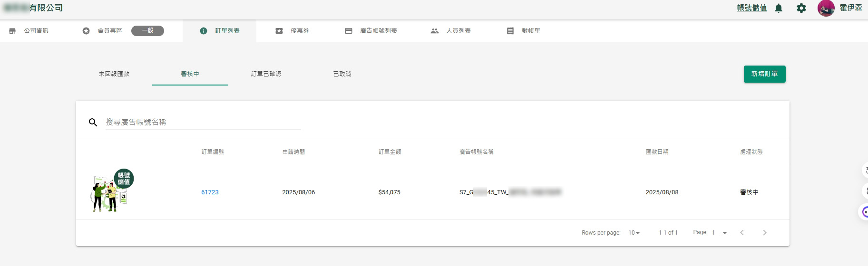
Task: Click the notification bell icon
Action: tap(779, 8)
